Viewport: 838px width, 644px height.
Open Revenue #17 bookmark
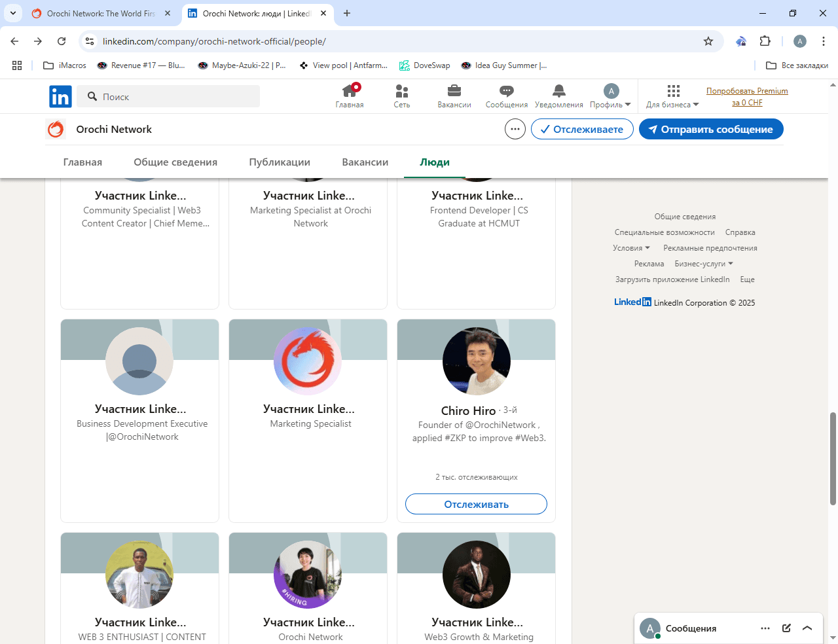pyautogui.click(x=141, y=65)
